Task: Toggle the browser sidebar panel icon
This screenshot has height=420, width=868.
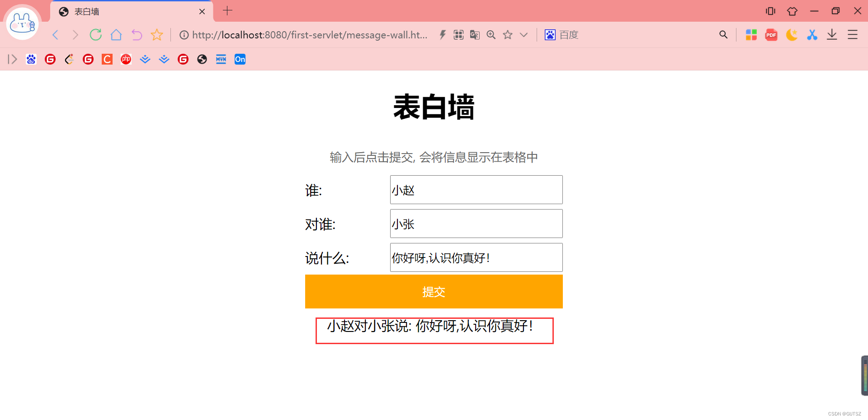Action: (770, 11)
